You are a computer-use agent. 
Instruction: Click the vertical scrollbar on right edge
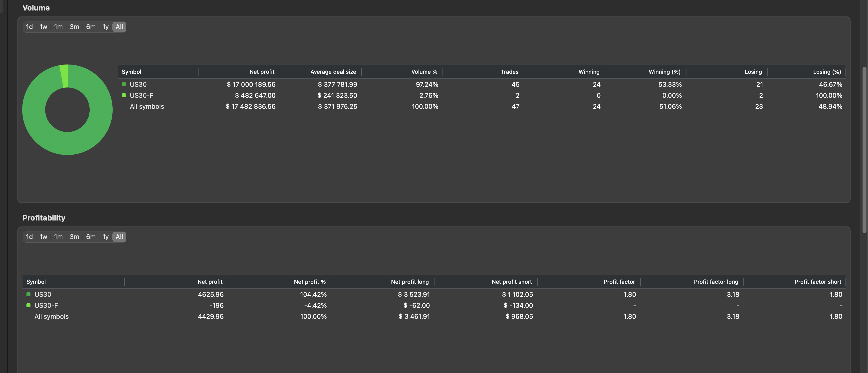(x=864, y=150)
